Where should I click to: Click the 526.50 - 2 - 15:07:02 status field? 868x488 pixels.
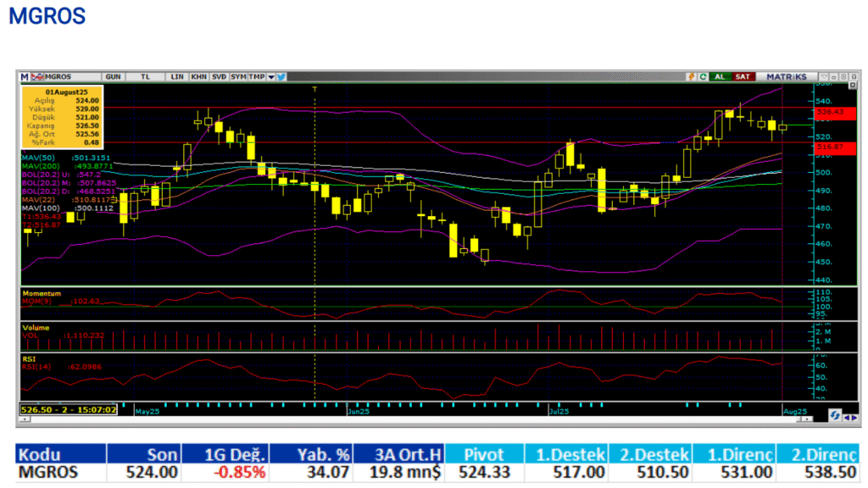[x=69, y=410]
